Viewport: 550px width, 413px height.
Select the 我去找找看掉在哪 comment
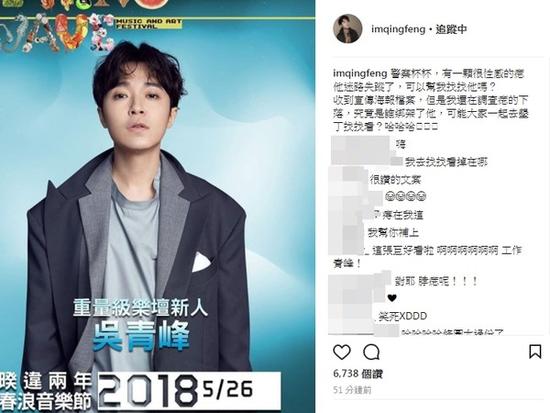tap(446, 162)
